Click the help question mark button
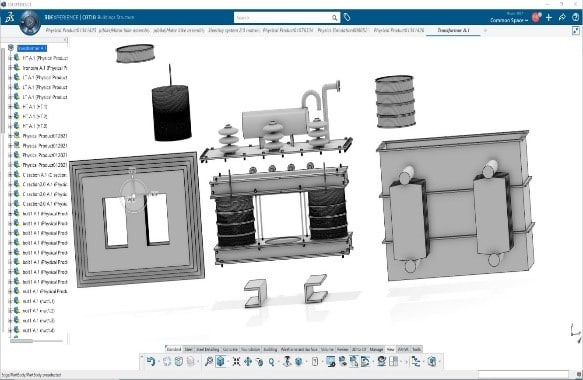 (576, 17)
